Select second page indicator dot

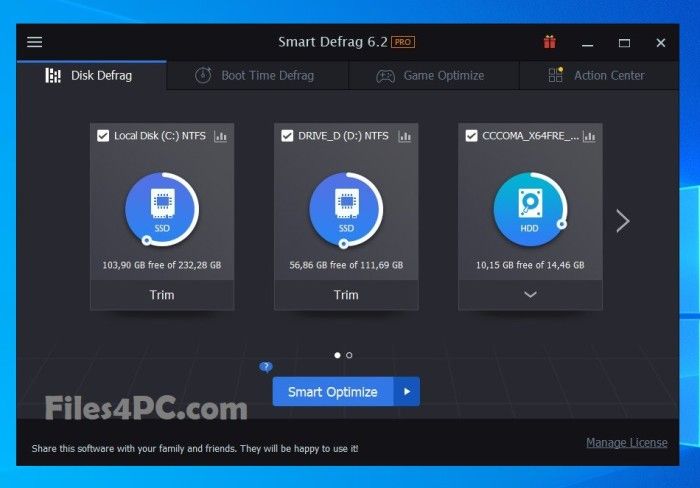[349, 355]
